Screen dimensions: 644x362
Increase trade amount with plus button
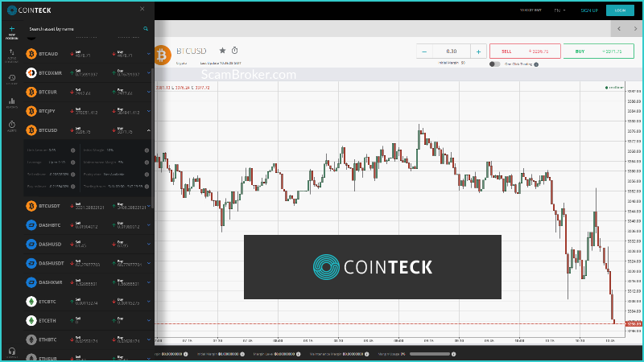tap(478, 51)
